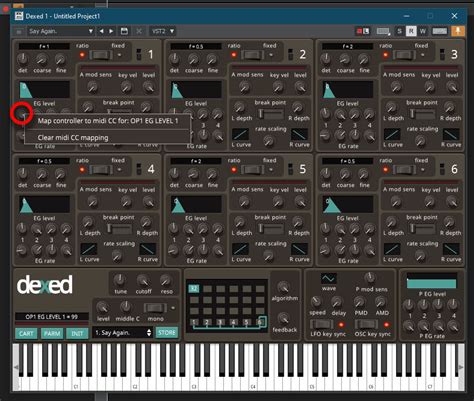
Task: Click the cutoff knob
Action: tap(143, 281)
